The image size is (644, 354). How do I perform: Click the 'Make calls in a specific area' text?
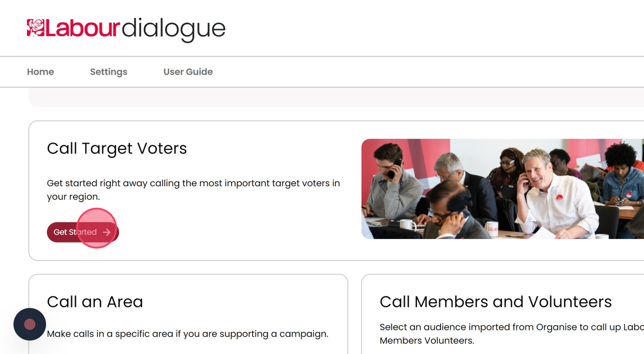pos(187,334)
